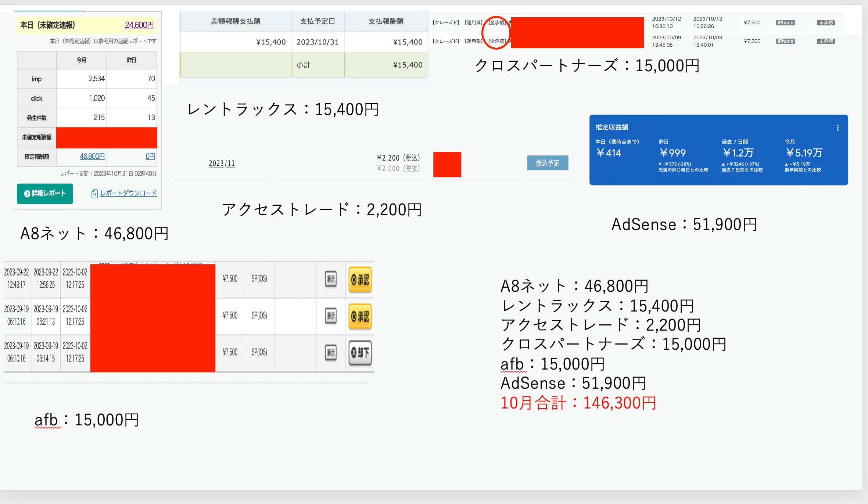Image resolution: width=868 pixels, height=504 pixels.
Task: Click 未承認 badge in 2023/10/09 row
Action: pyautogui.click(x=826, y=42)
